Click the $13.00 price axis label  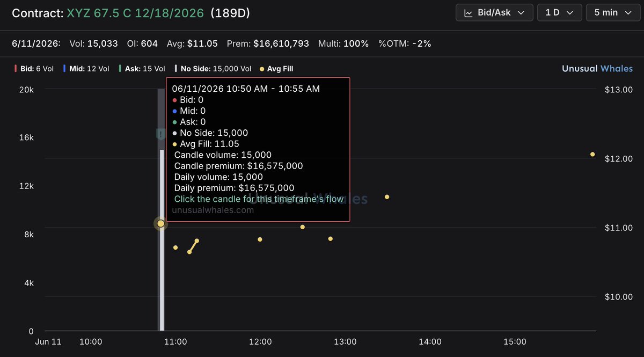[619, 89]
